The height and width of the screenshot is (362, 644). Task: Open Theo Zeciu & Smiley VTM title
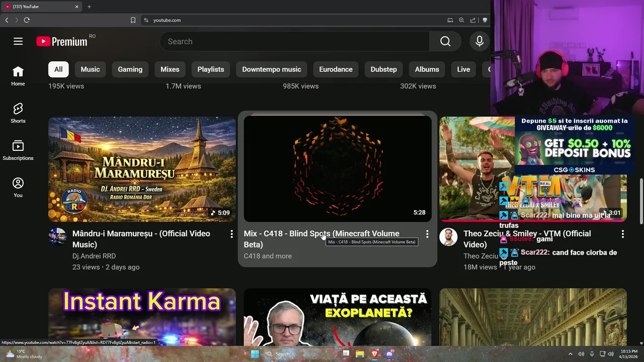[527, 239]
